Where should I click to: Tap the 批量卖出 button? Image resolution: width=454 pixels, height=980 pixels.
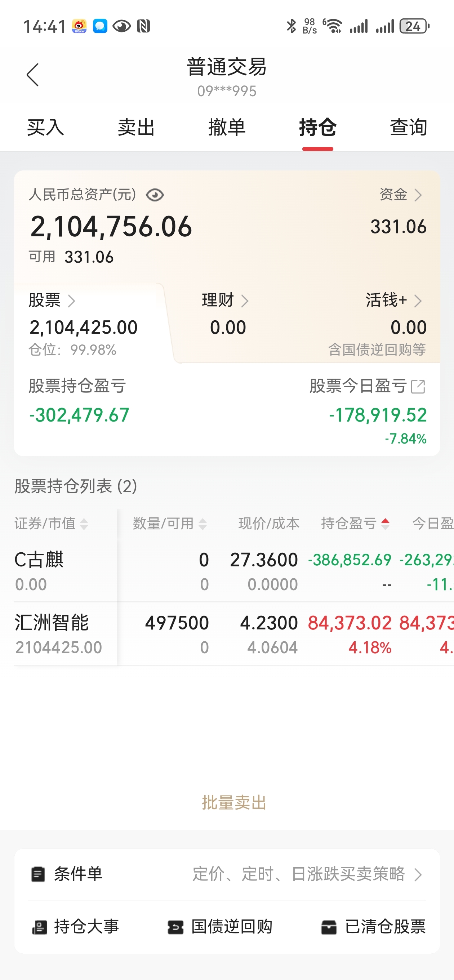[234, 803]
